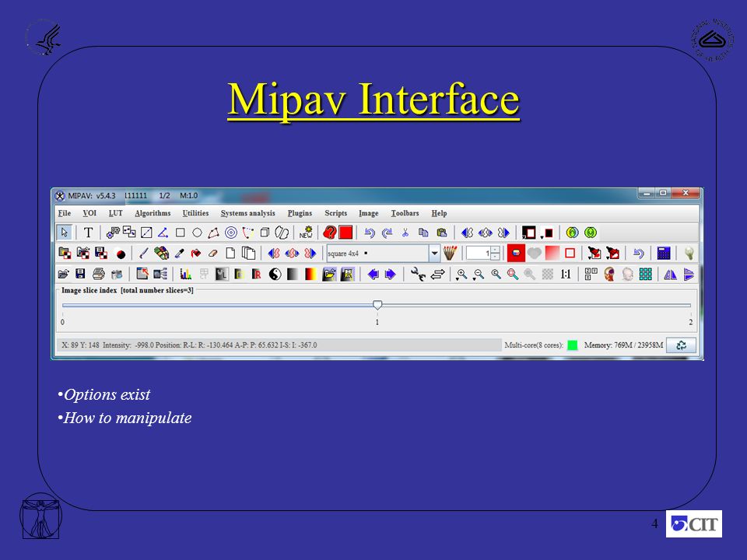Select the polygon VOI tool

pyautogui.click(x=213, y=233)
